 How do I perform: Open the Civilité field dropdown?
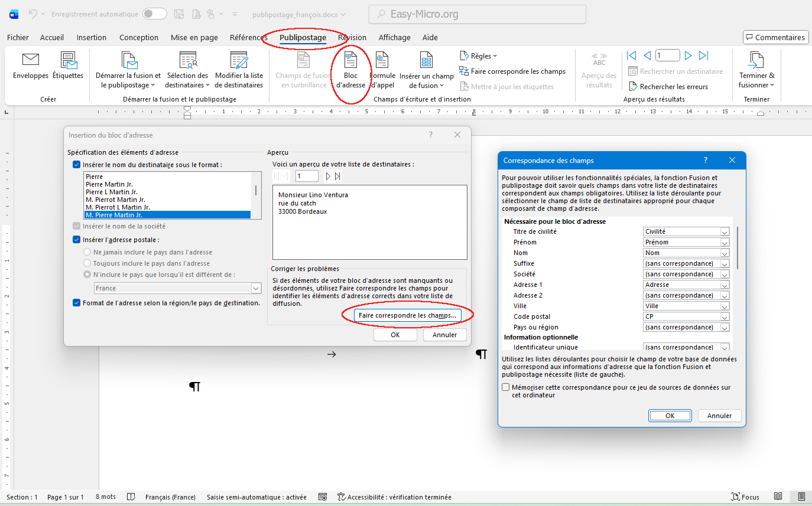tap(725, 231)
